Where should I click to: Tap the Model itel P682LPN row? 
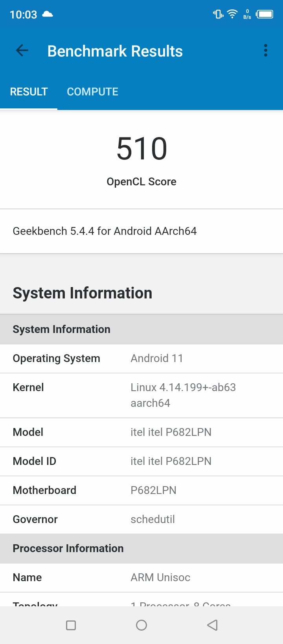(x=141, y=432)
